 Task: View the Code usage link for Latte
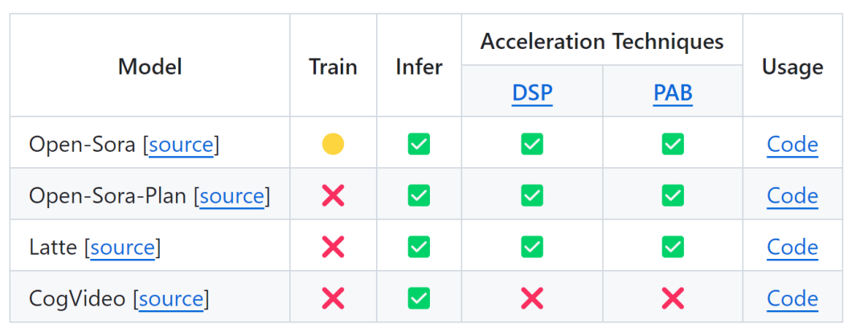click(x=792, y=248)
